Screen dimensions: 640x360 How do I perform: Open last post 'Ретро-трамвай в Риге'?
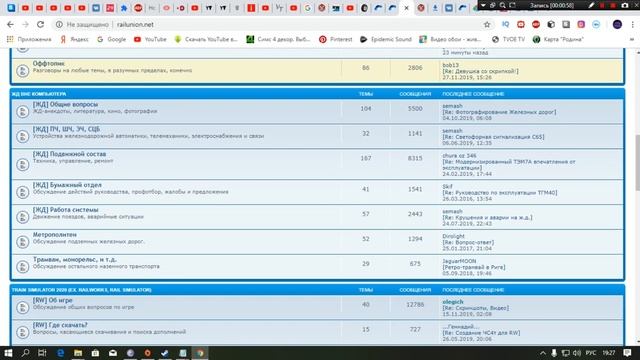point(473,267)
